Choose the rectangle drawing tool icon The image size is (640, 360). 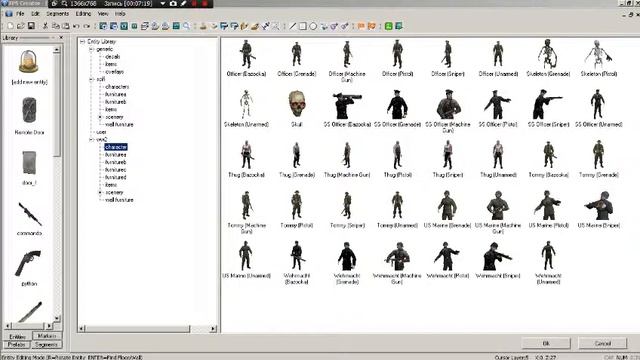click(303, 26)
